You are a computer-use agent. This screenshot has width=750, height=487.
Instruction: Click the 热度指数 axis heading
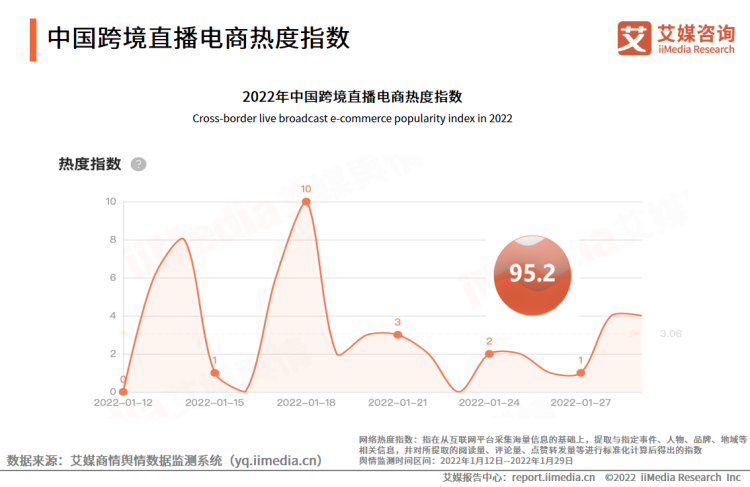90,164
